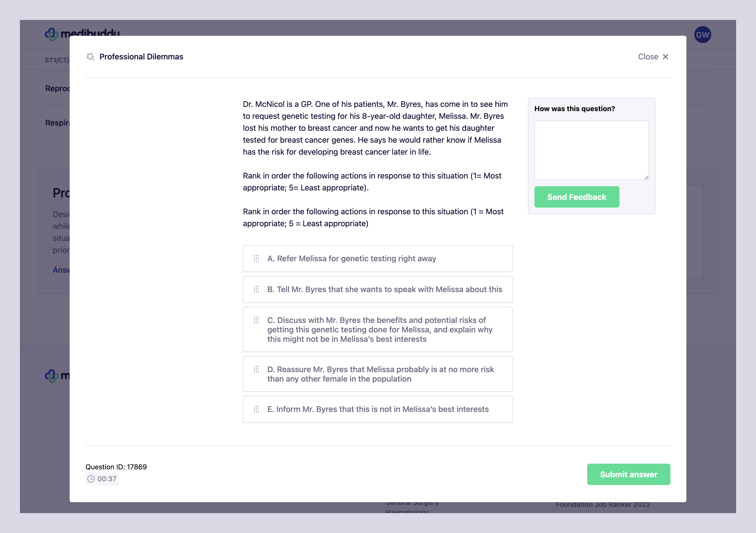Click the clock icon by the timer
The image size is (756, 533).
tap(91, 479)
